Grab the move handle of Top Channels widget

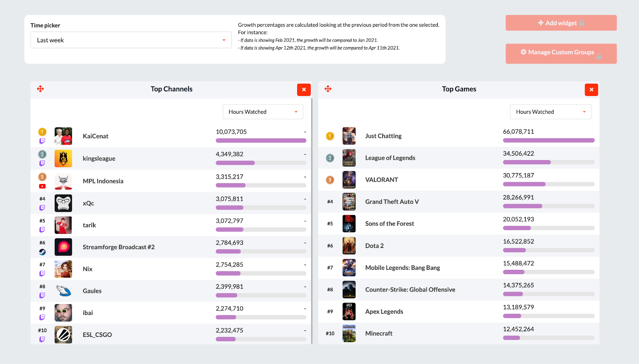40,89
